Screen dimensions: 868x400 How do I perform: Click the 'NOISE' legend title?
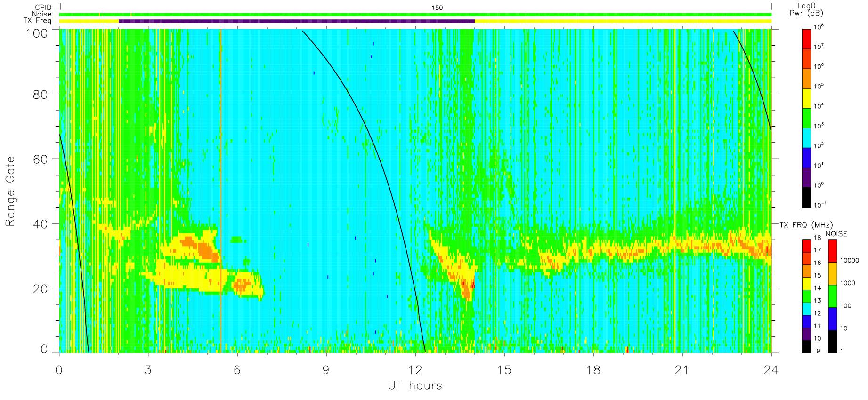click(x=836, y=234)
